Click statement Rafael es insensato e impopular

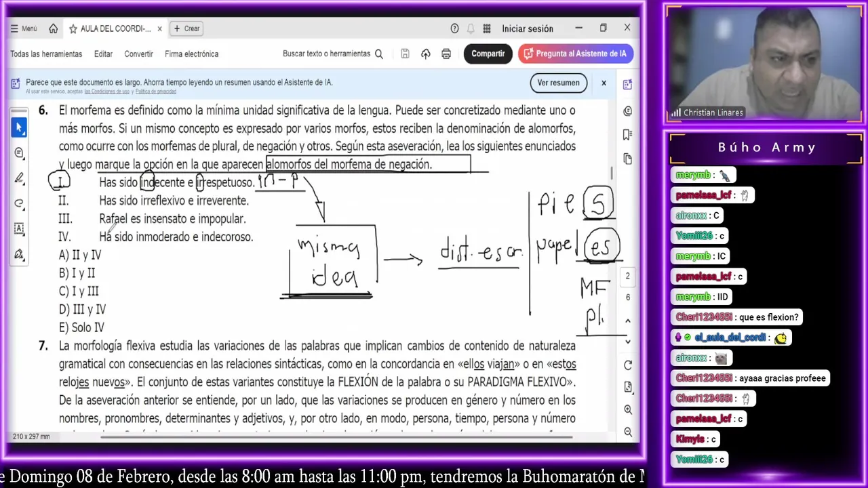coord(172,219)
